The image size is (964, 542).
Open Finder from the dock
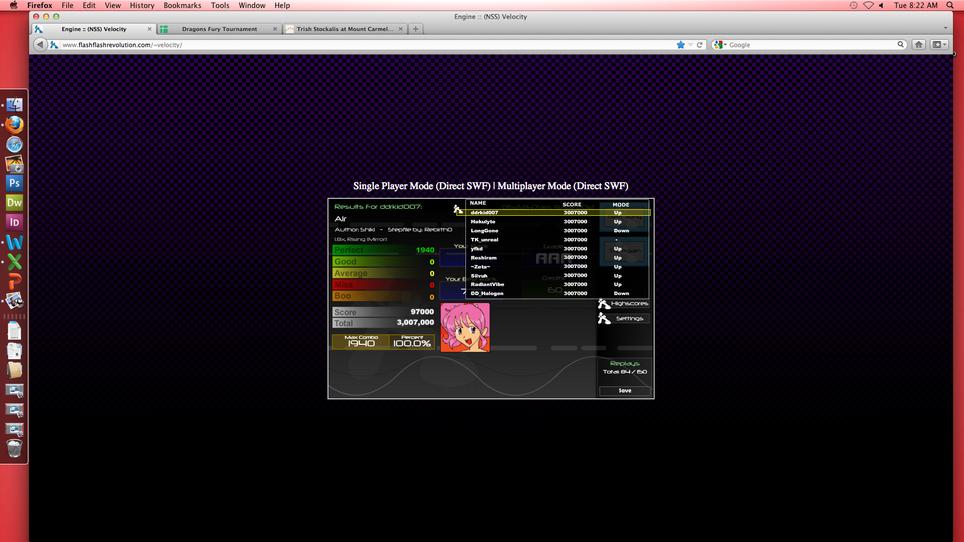pos(14,105)
